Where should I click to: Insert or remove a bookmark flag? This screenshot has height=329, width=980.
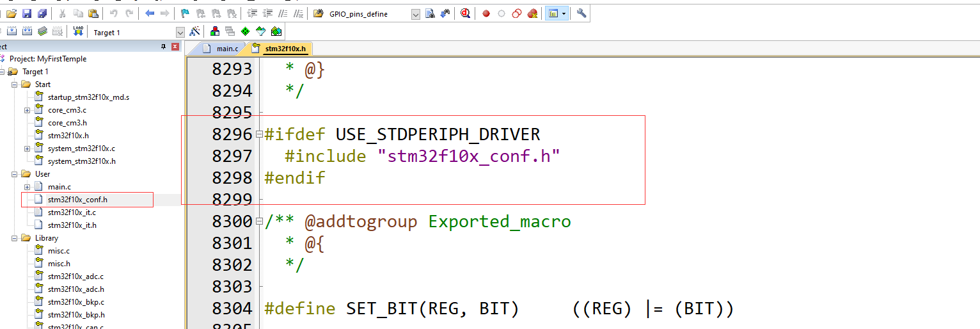(185, 13)
